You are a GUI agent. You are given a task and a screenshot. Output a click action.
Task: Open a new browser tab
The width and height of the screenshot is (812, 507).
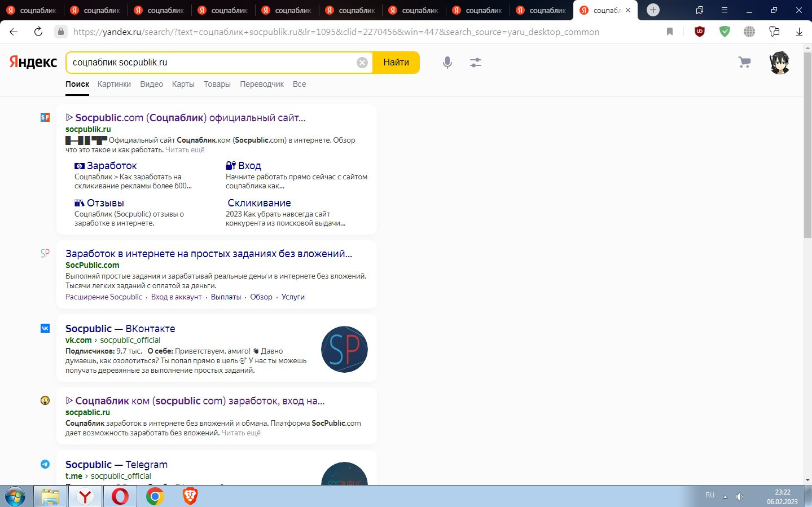653,10
